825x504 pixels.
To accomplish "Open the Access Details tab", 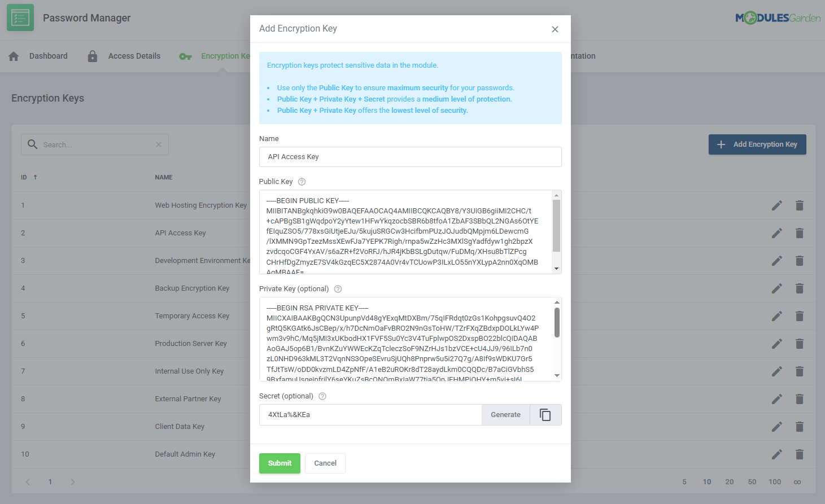I will pos(134,56).
